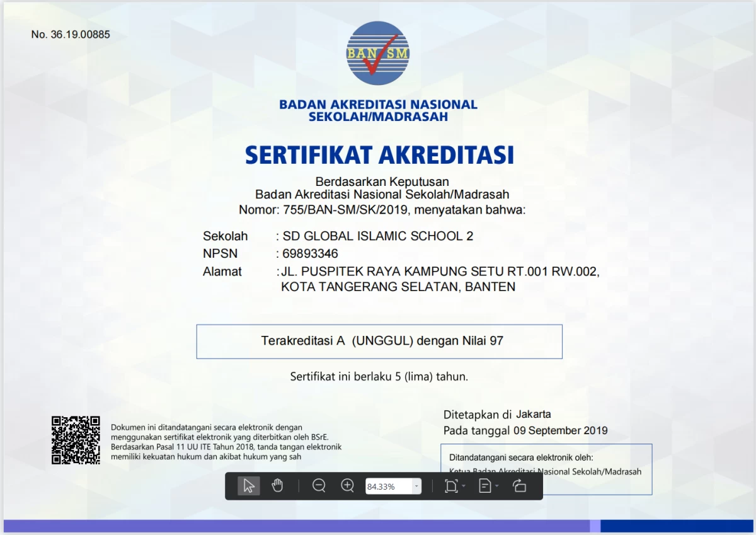The image size is (756, 535).
Task: Expand the page display mode arrow
Action: coord(497,486)
